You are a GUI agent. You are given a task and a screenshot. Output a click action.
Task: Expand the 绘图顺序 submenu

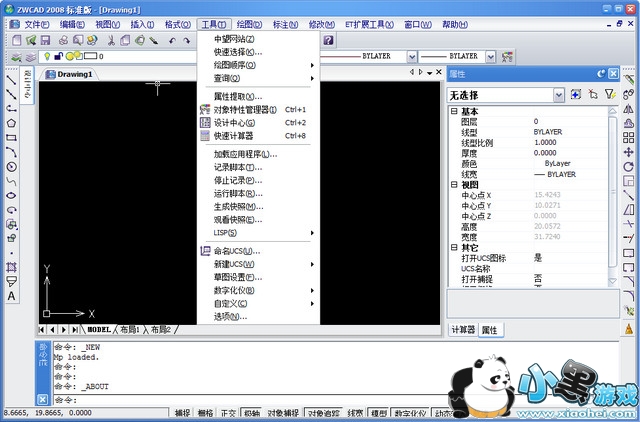[x=258, y=65]
